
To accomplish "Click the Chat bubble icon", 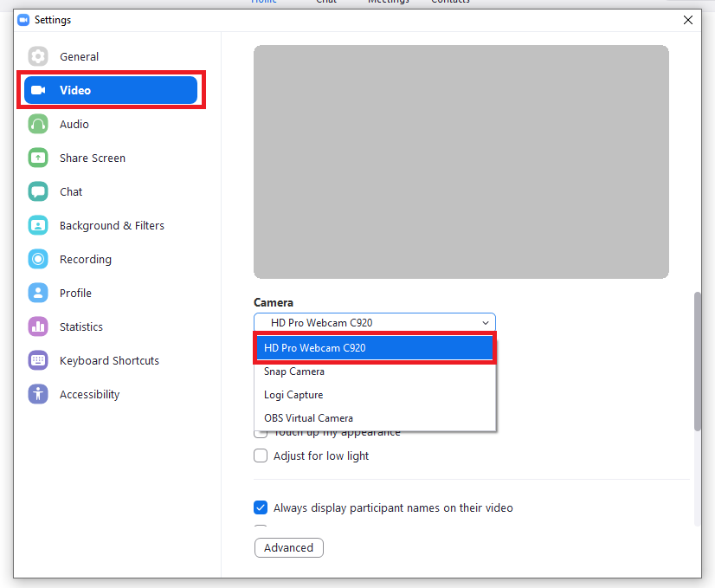I will [38, 191].
